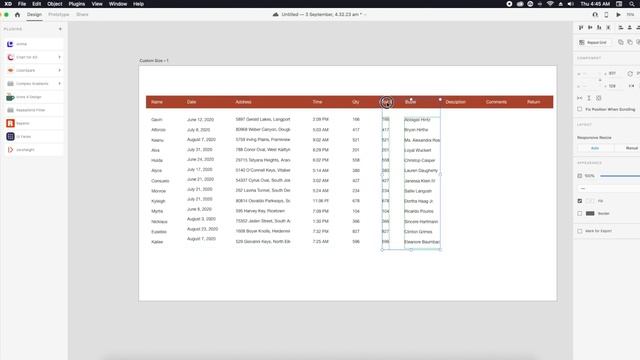The width and height of the screenshot is (640, 360).
Task: Open the volume control in menu bar
Action: 570,4
